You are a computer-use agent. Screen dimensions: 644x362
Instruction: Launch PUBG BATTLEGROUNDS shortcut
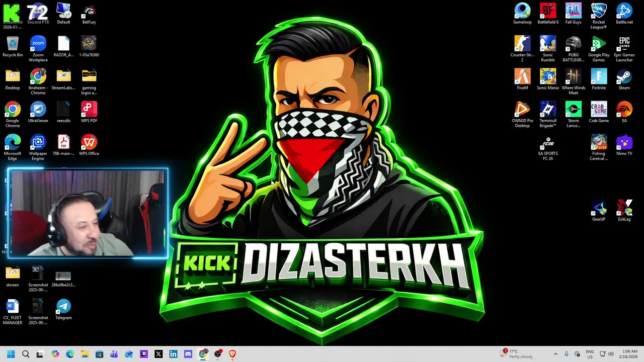pyautogui.click(x=573, y=49)
